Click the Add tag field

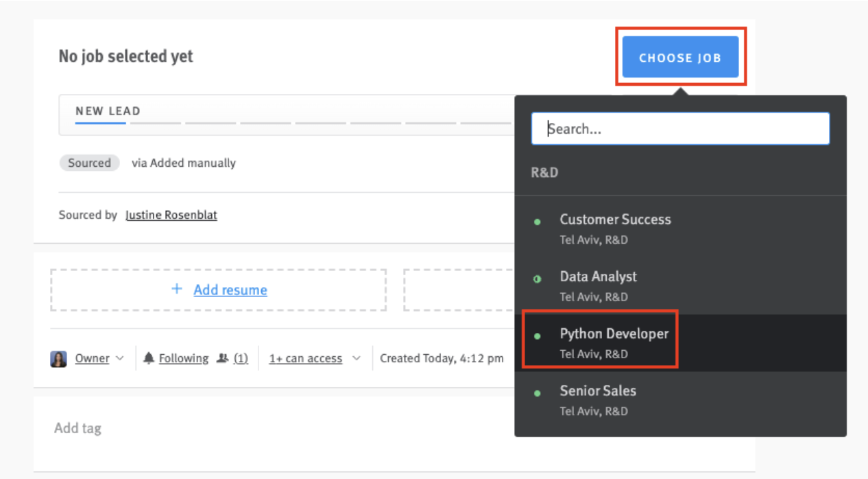pos(77,428)
